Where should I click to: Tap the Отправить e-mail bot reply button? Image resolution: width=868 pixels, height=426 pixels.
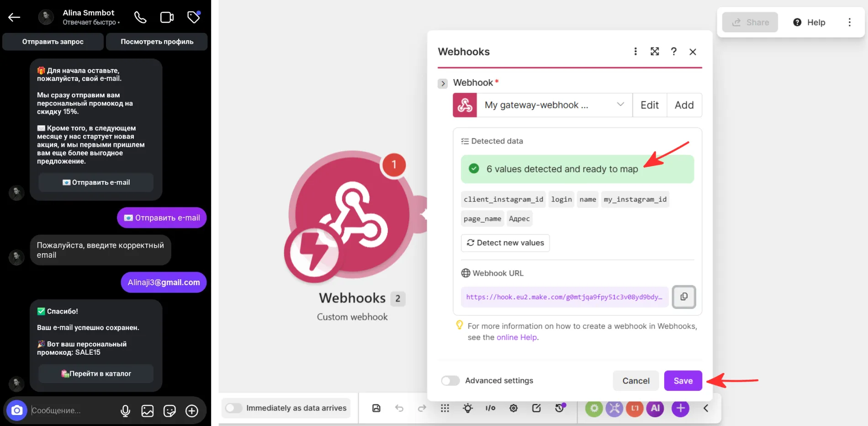click(x=96, y=182)
